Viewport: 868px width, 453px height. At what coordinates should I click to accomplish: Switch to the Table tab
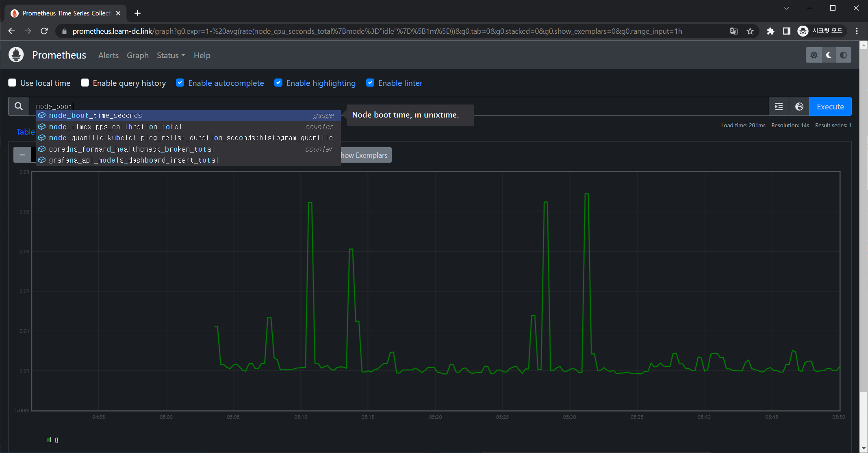pos(25,132)
